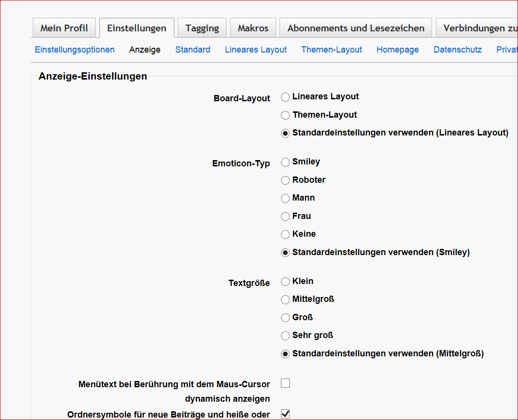Enable dynamic Menütext on mouse hover checkbox
The image size is (518, 420).
pos(285,383)
